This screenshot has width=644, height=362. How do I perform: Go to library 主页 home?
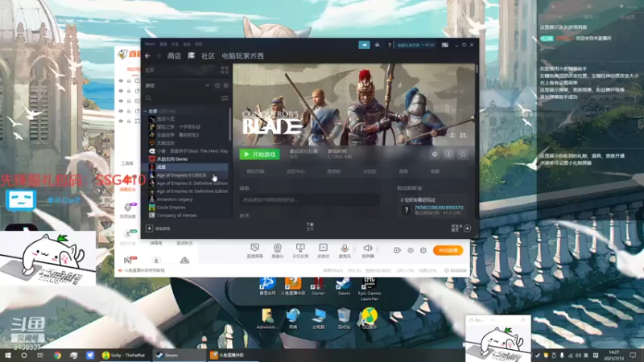[x=150, y=70]
